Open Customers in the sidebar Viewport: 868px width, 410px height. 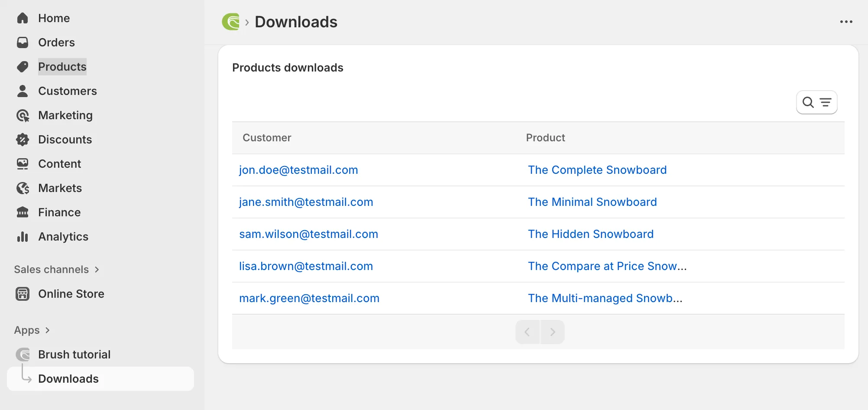[68, 91]
